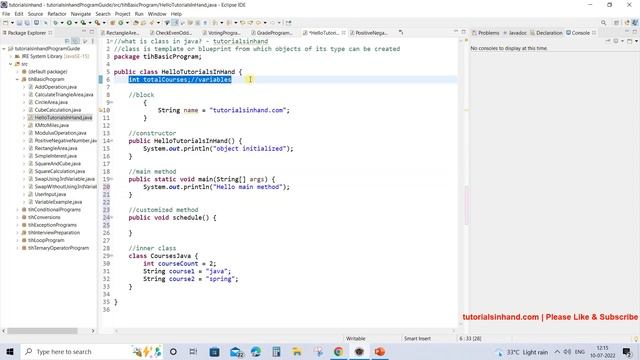
Task: Click the New Java Package toolbar icon
Action: tap(112, 23)
